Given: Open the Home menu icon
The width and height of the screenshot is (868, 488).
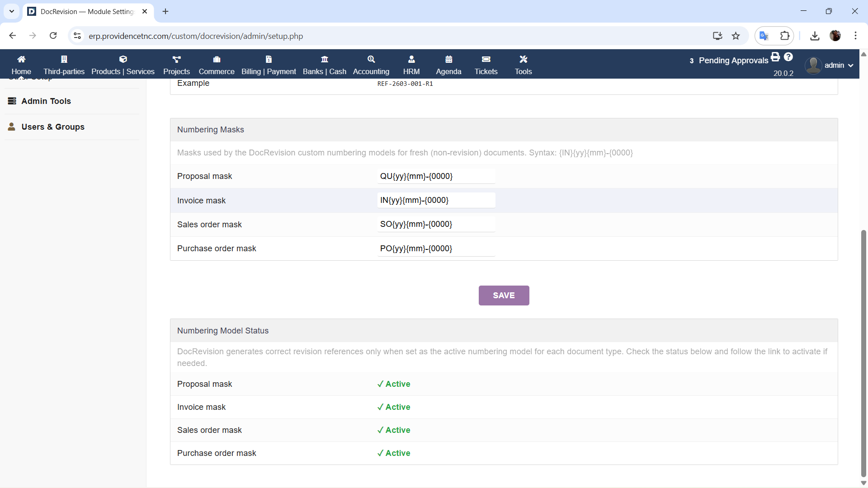Looking at the screenshot, I should [x=21, y=59].
